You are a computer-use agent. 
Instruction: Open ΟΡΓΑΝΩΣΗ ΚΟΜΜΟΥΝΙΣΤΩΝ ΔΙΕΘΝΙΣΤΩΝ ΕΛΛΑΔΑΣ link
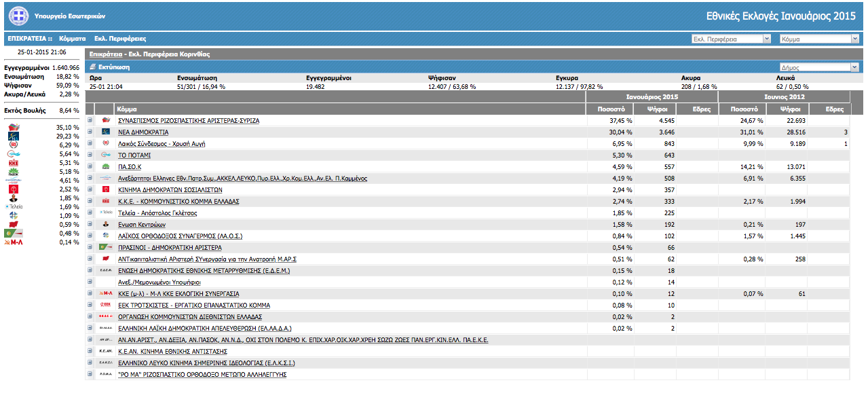point(190,317)
